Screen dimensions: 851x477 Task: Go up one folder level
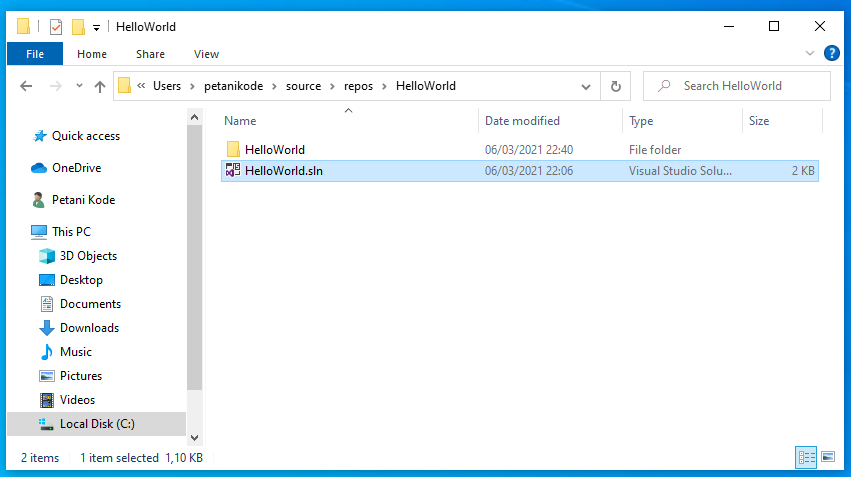99,86
